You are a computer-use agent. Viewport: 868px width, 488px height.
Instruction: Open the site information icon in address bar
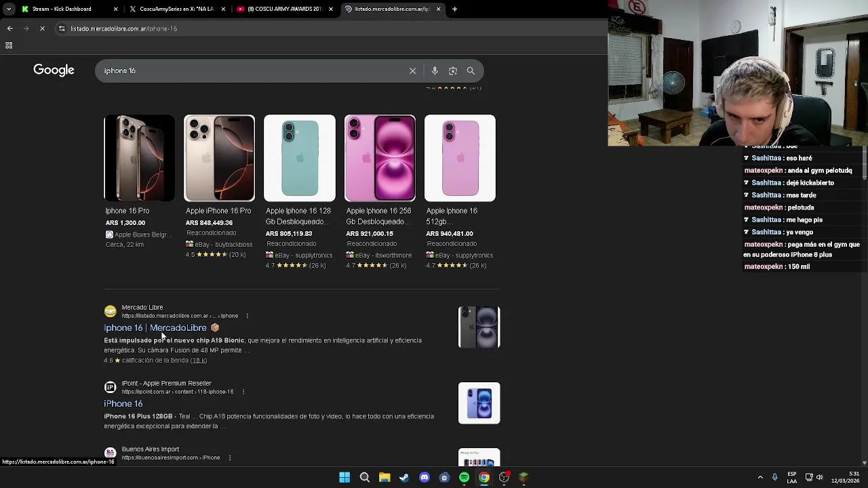point(62,28)
